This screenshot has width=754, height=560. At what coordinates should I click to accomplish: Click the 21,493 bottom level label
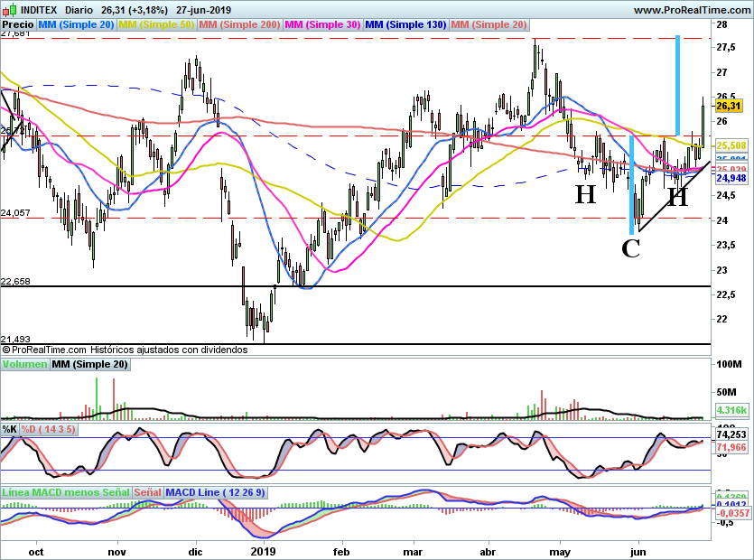pyautogui.click(x=15, y=340)
